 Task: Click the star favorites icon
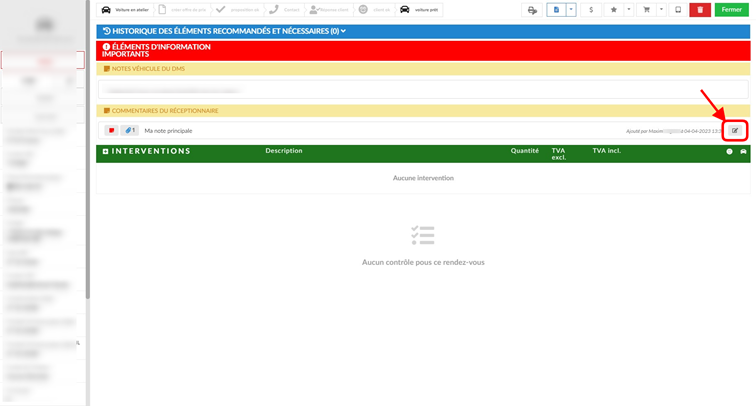point(614,10)
